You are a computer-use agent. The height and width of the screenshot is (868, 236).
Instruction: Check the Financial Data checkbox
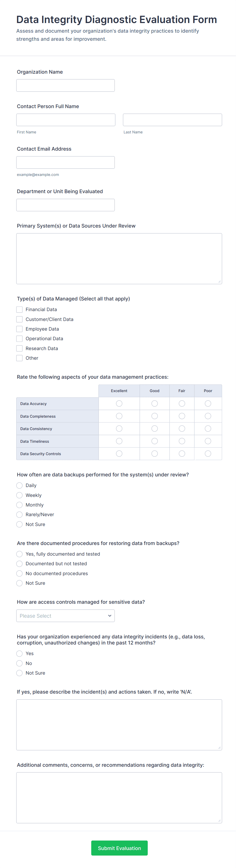20,309
